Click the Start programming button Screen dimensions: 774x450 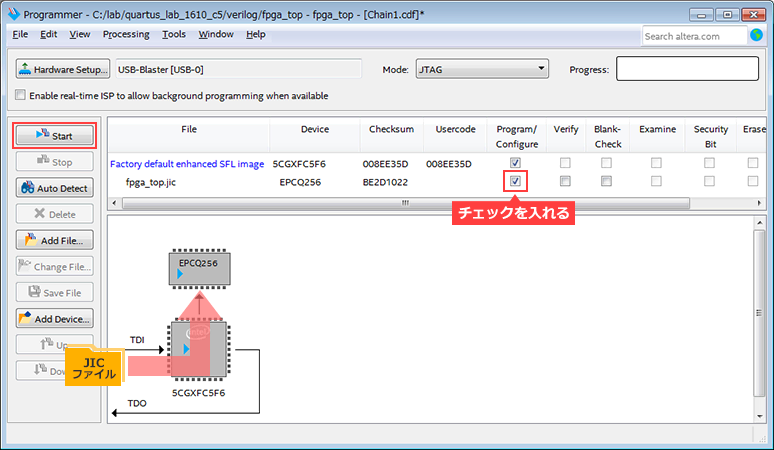click(x=55, y=135)
